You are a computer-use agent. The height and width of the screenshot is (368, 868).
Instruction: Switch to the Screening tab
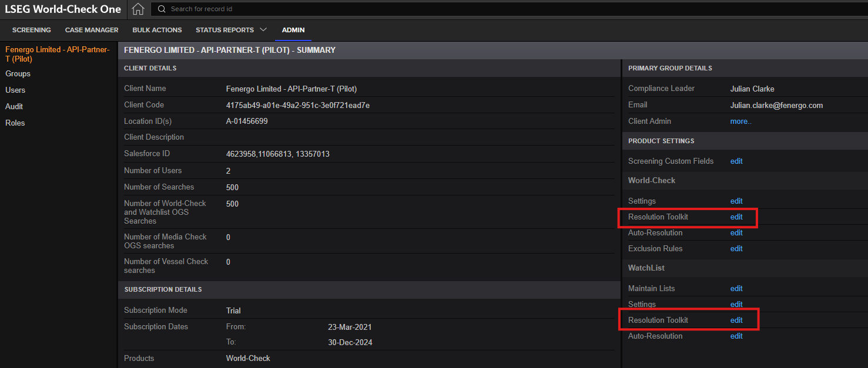(31, 29)
